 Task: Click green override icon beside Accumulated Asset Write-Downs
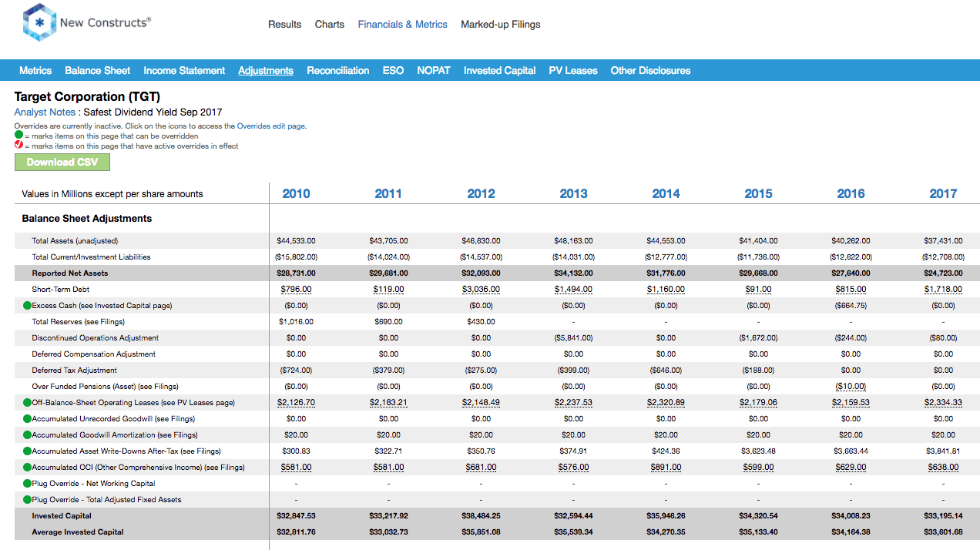[x=27, y=451]
